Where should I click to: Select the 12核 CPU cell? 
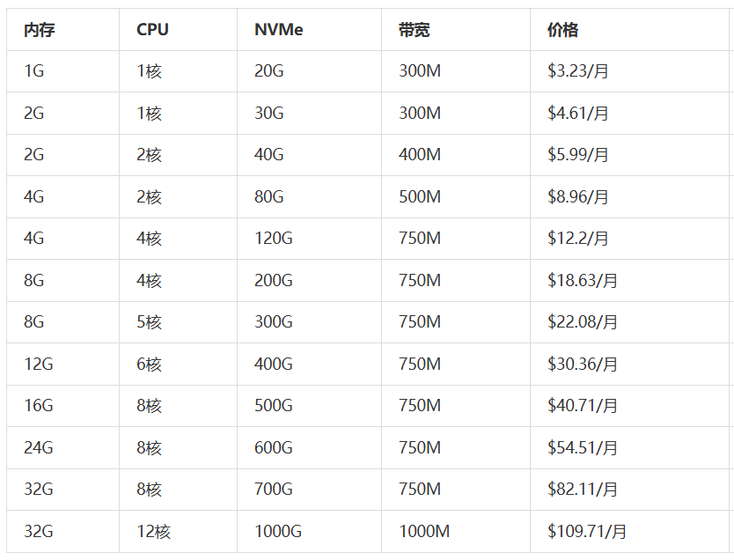(x=153, y=532)
